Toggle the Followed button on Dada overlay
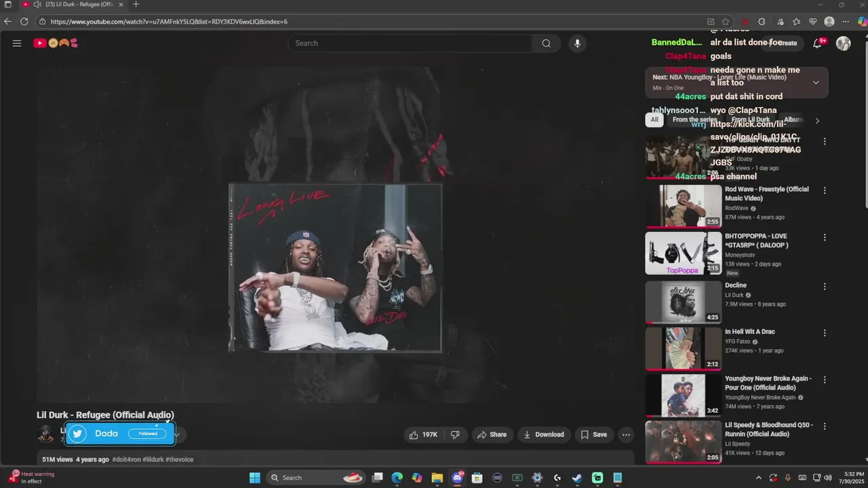Viewport: 868px width, 488px height. (147, 434)
